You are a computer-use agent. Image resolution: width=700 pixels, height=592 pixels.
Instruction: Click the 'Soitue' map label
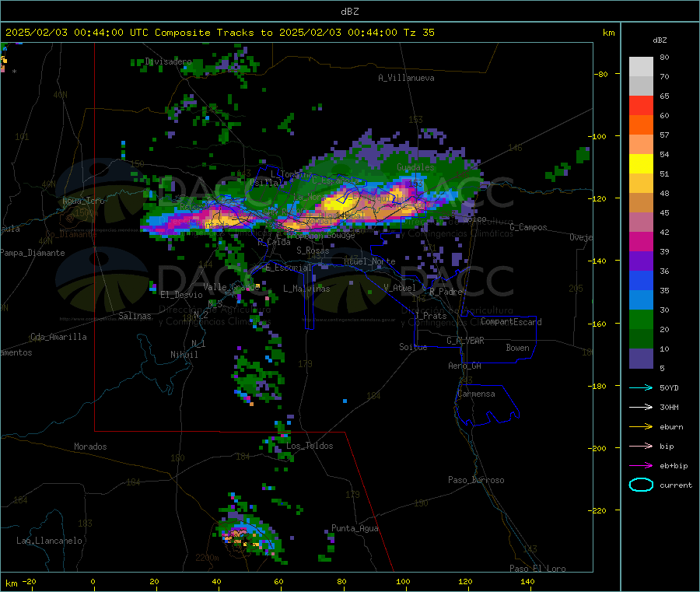pyautogui.click(x=413, y=347)
